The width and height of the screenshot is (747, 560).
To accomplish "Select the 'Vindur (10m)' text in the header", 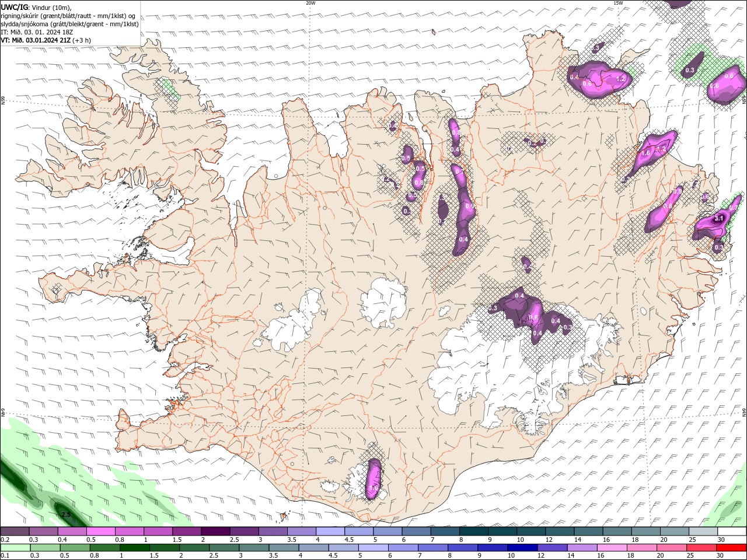I will pyautogui.click(x=50, y=7).
